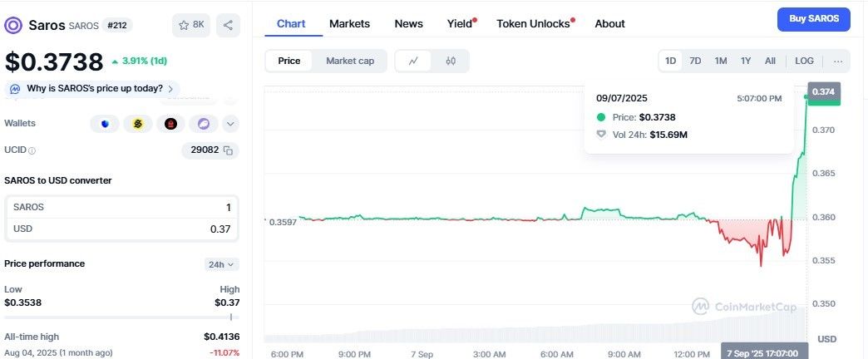Screen dimensions: 868x359
Task: Copy the UCID 29082 value
Action: point(228,150)
